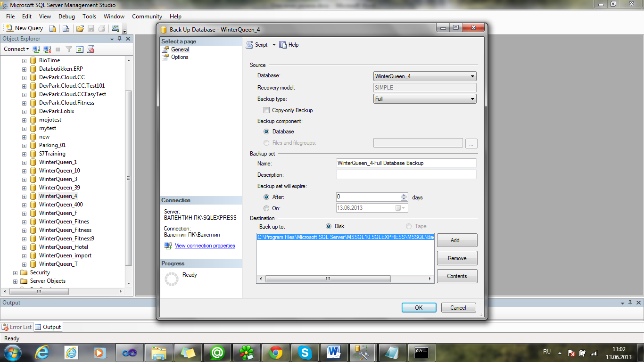Click the backup set Description field
Screen dimensions: 644x362
[x=406, y=175]
